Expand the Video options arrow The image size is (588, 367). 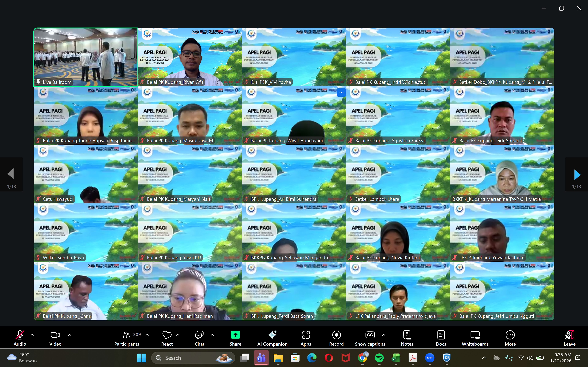tap(70, 335)
